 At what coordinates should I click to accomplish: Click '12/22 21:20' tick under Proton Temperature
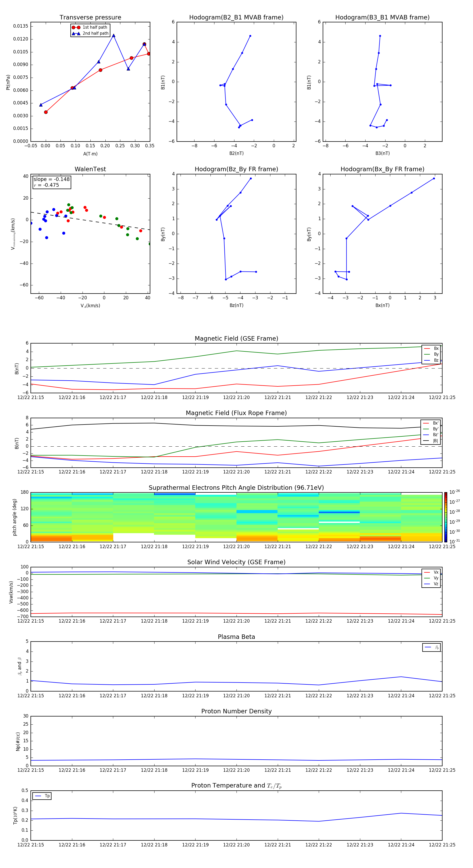(236, 845)
